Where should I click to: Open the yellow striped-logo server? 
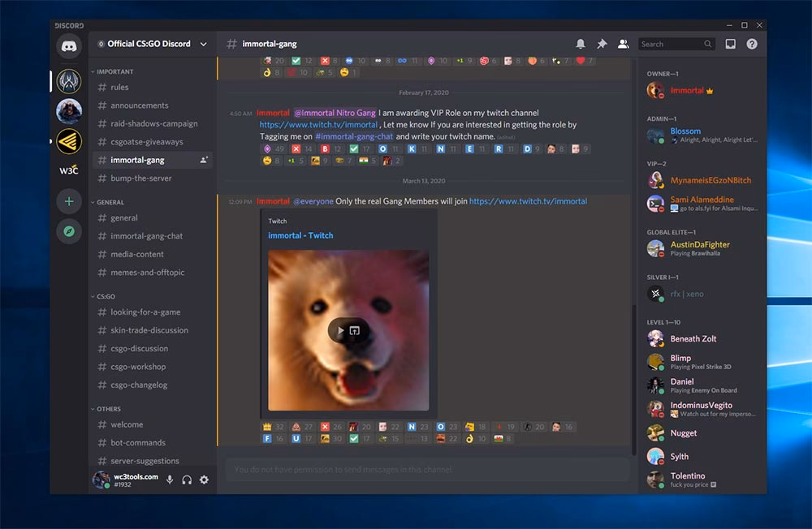click(69, 141)
